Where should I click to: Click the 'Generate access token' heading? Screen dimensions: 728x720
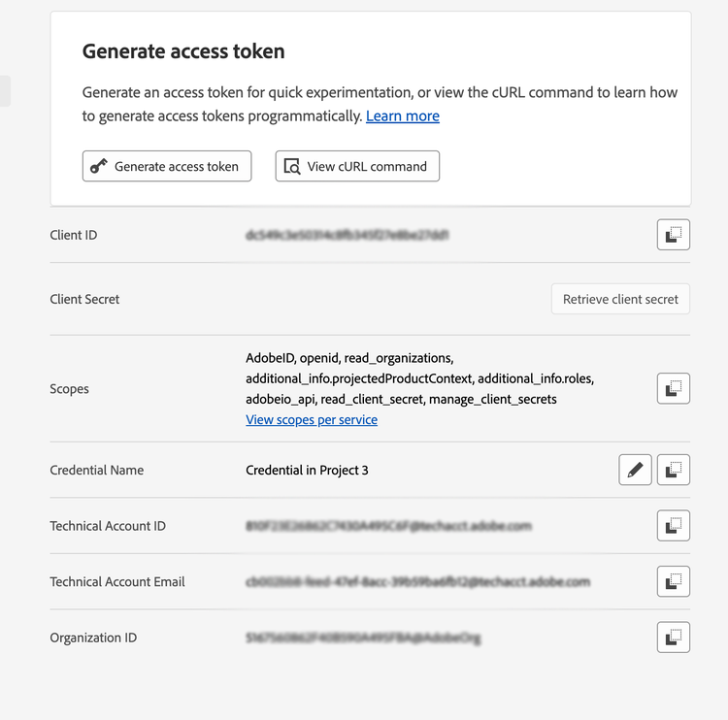pyautogui.click(x=183, y=51)
